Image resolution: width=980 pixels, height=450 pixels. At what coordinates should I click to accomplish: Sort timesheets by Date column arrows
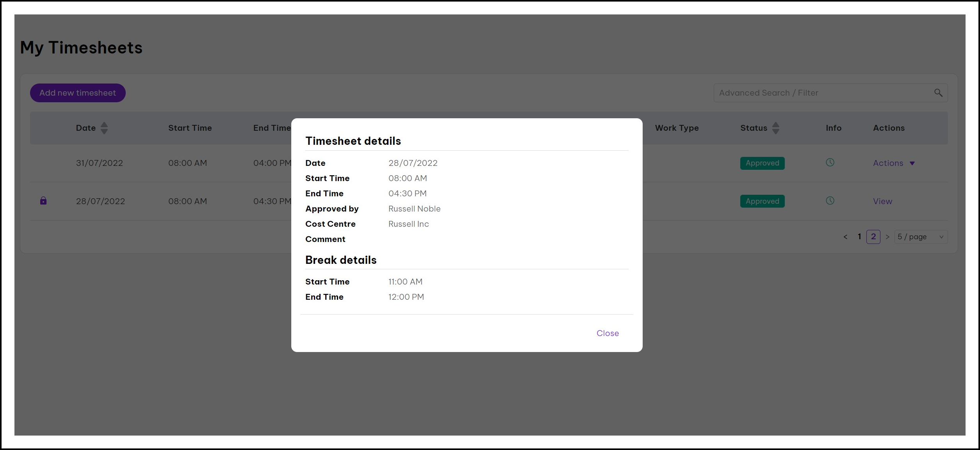[104, 128]
